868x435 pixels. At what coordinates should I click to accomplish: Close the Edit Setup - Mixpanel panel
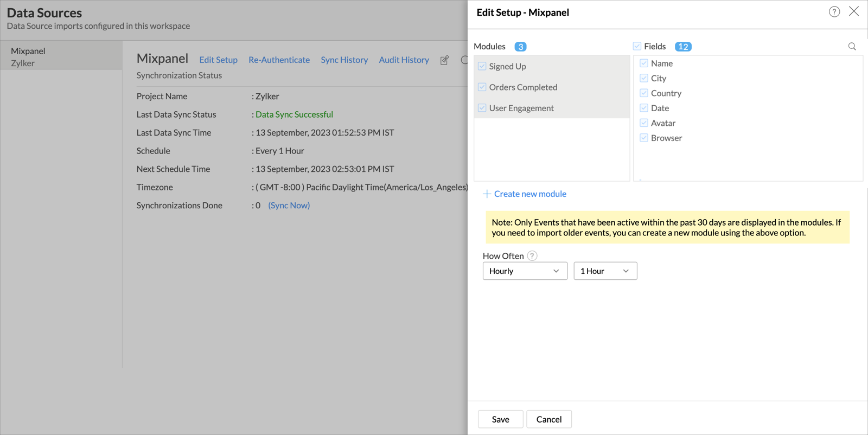(x=854, y=11)
